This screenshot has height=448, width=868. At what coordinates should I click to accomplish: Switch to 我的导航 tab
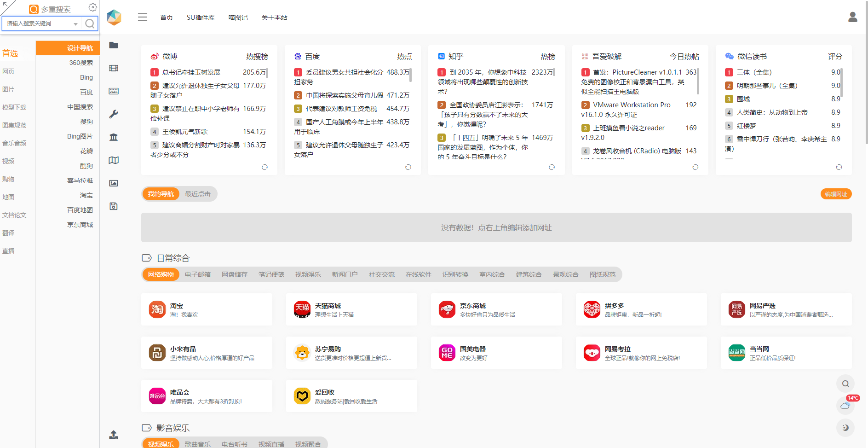pyautogui.click(x=161, y=194)
